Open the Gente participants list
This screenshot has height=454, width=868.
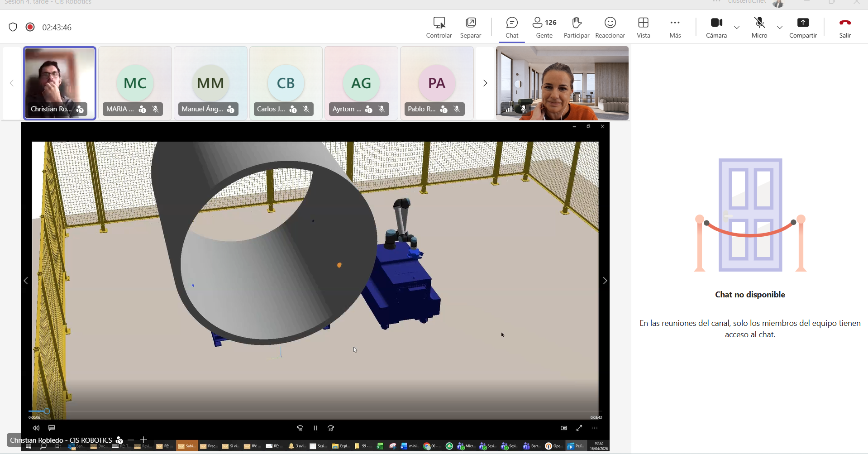click(544, 27)
